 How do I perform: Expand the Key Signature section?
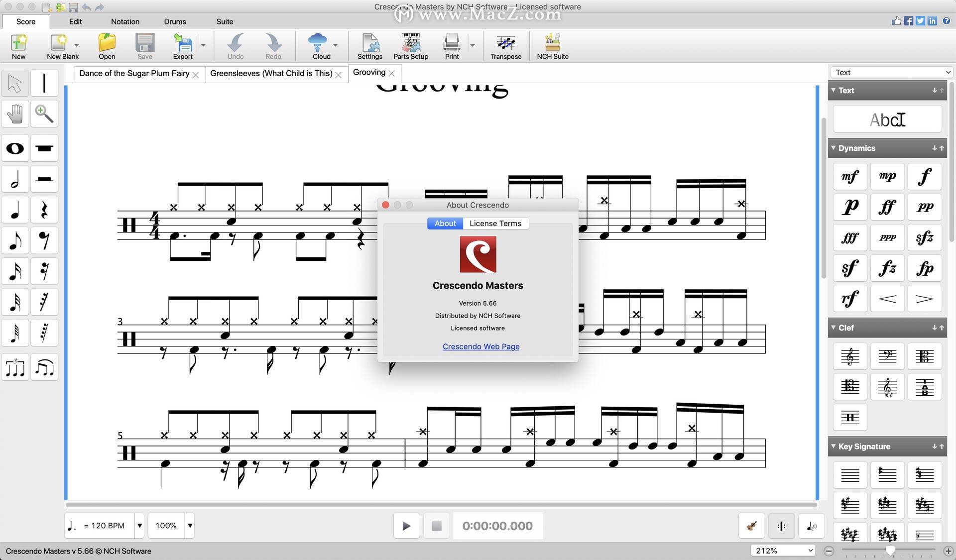coord(836,446)
